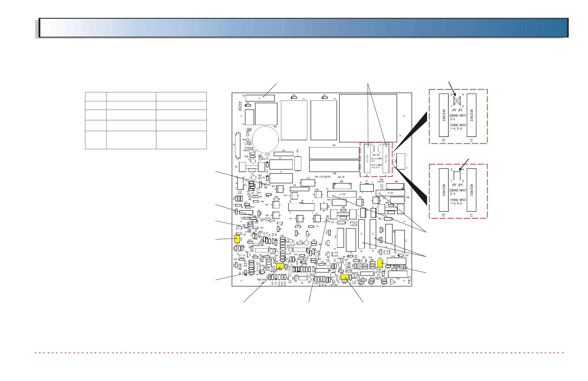Click the blue gradient header bar
Screen dimensions: 588x381
[x=303, y=28]
